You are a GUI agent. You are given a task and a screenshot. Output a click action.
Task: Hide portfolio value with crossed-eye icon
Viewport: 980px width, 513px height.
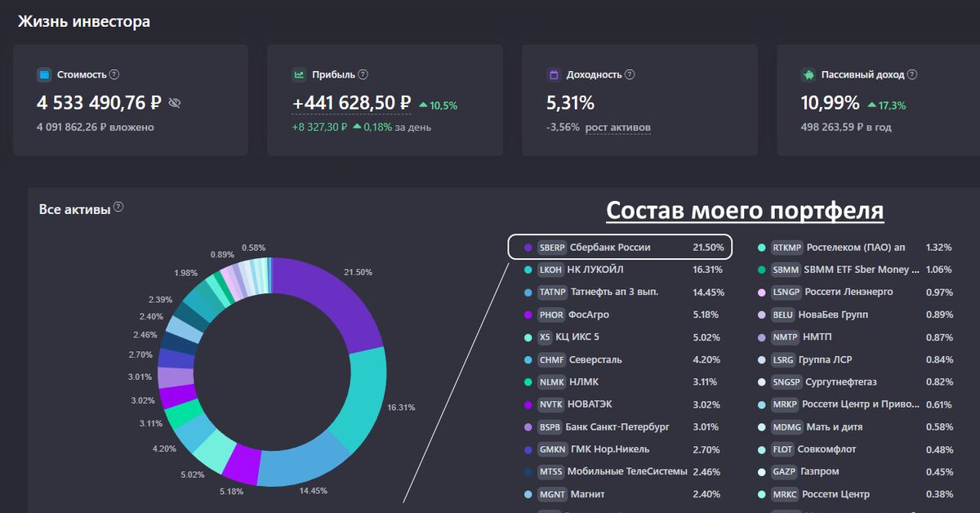coord(174,103)
